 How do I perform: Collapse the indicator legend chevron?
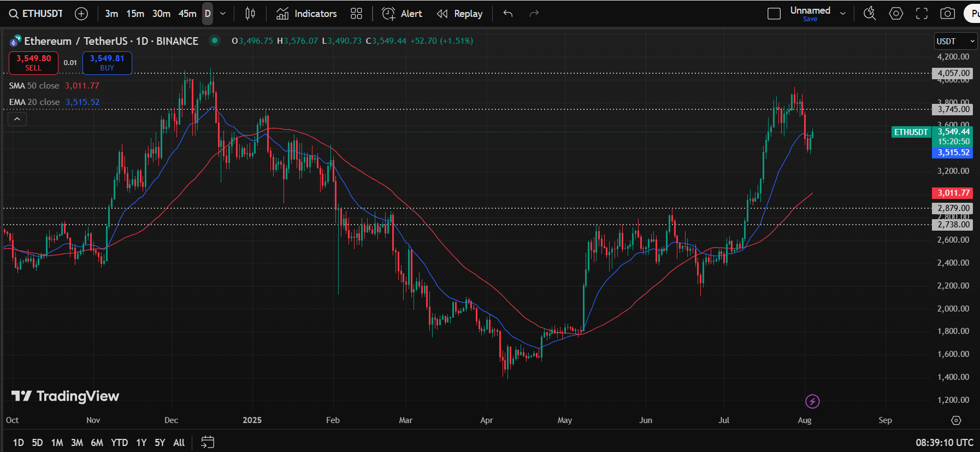tap(17, 119)
